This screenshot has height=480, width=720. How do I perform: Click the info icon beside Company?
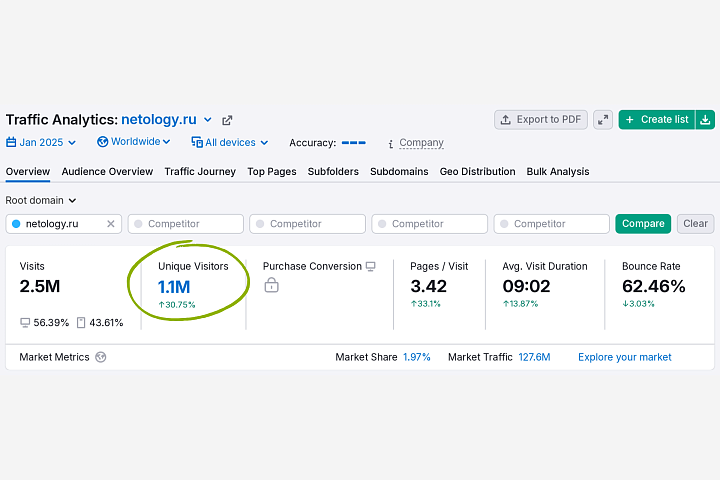tap(391, 144)
